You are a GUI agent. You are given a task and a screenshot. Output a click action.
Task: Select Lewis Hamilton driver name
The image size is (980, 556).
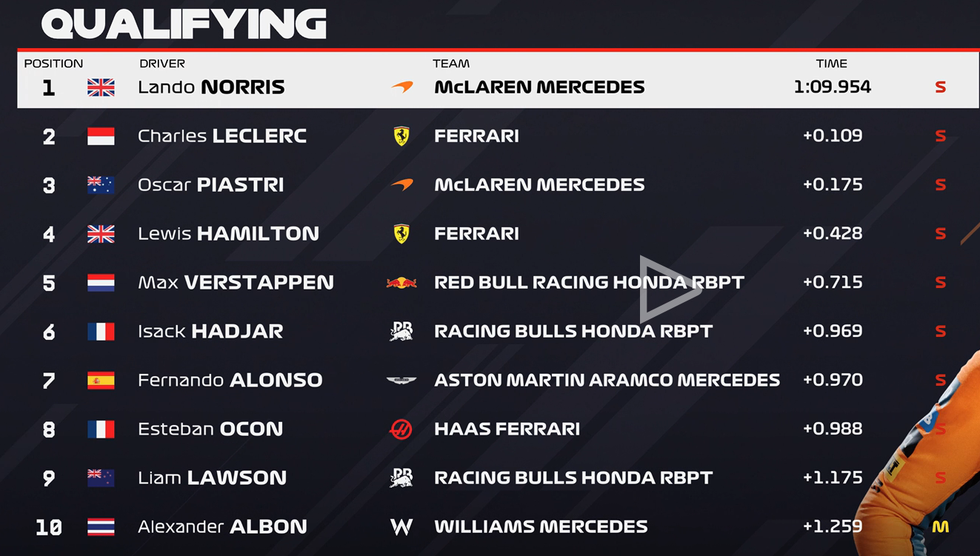228,234
